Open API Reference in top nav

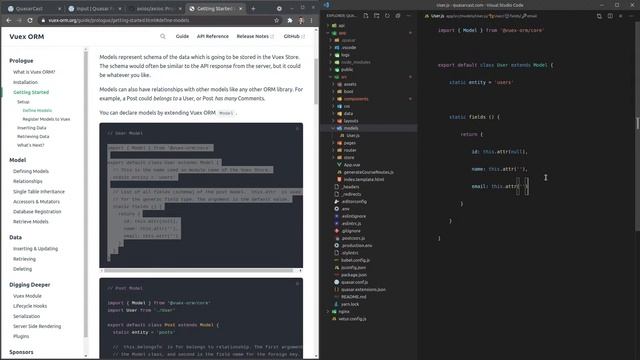click(213, 36)
